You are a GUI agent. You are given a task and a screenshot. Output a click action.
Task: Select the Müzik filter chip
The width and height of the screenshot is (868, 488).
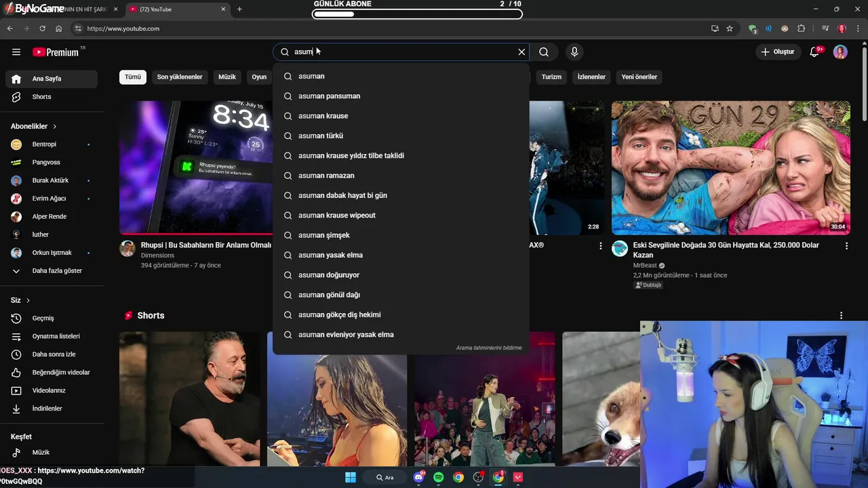click(227, 77)
